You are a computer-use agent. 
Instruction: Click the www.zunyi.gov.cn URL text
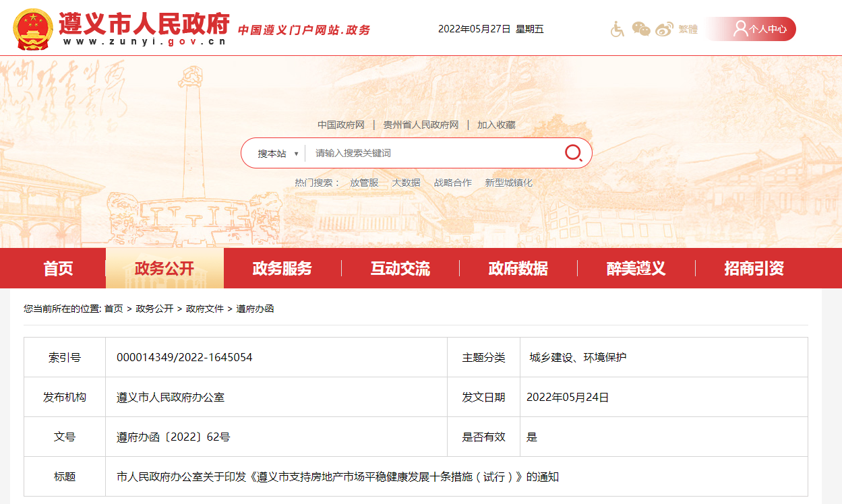144,42
